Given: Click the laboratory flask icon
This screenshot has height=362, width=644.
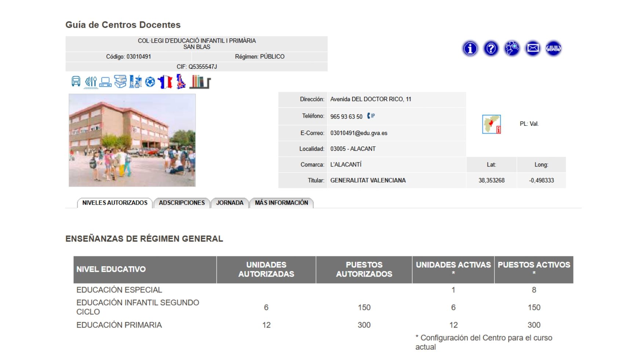Looking at the screenshot, I should tap(135, 81).
